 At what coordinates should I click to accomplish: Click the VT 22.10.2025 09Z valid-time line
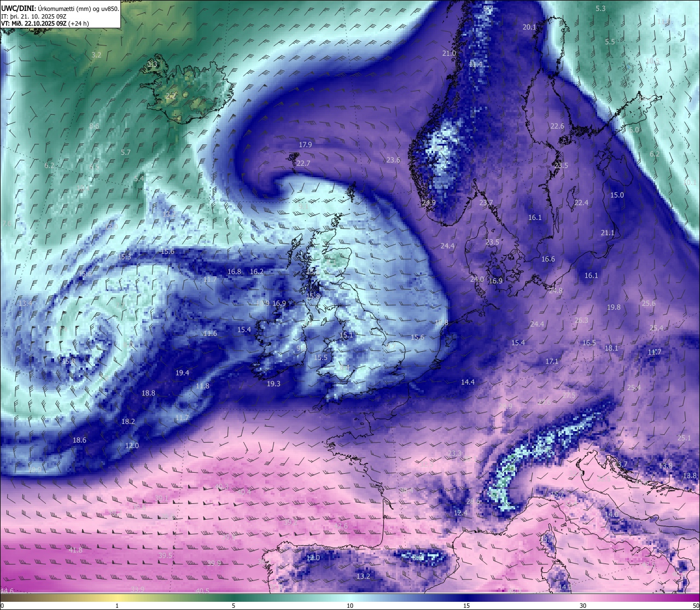[x=45, y=24]
